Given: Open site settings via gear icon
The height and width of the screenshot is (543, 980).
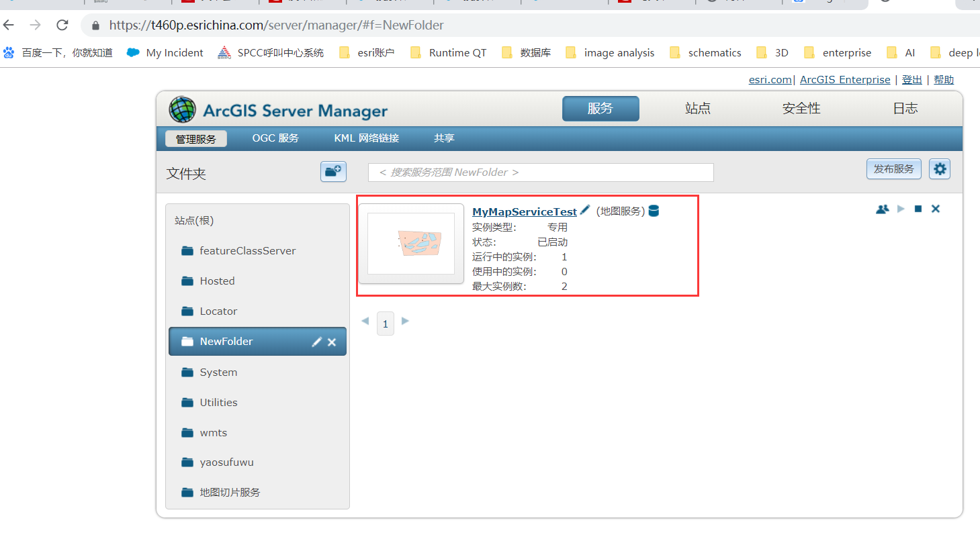Looking at the screenshot, I should coord(939,168).
